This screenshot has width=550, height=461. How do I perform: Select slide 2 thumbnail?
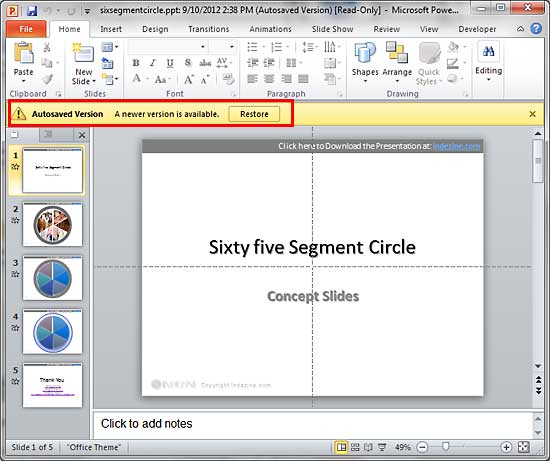[x=53, y=225]
